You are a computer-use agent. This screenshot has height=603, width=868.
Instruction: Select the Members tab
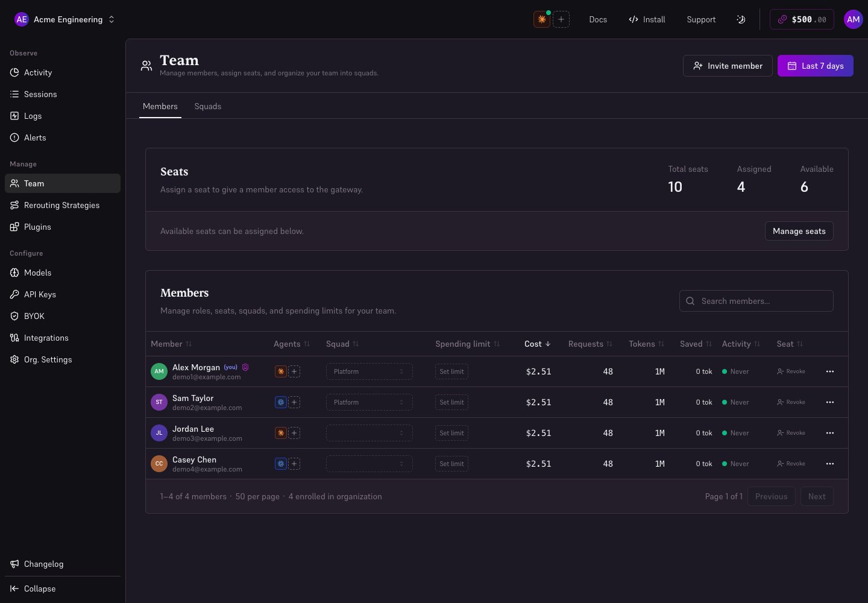click(160, 106)
